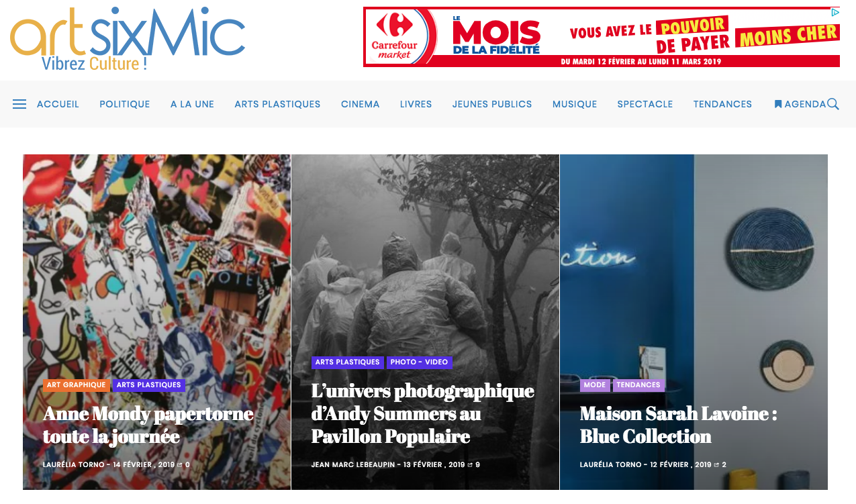Click share count icon under Anne Mondy article
This screenshot has height=504, width=856.
point(179,464)
